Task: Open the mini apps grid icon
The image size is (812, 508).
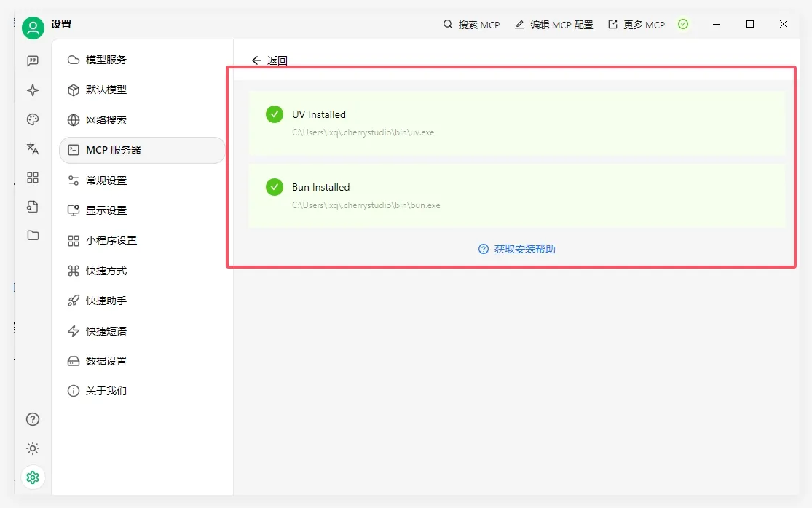Action: pos(33,178)
